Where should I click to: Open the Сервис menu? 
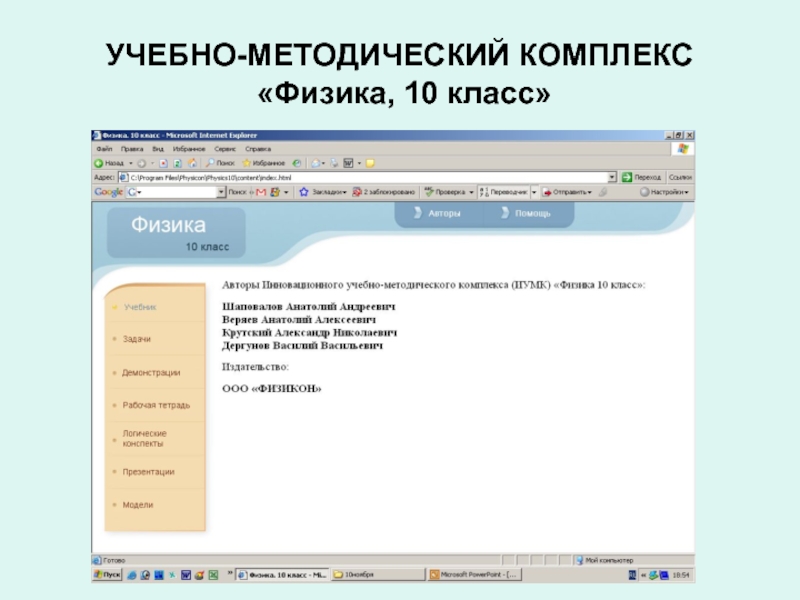coord(225,149)
